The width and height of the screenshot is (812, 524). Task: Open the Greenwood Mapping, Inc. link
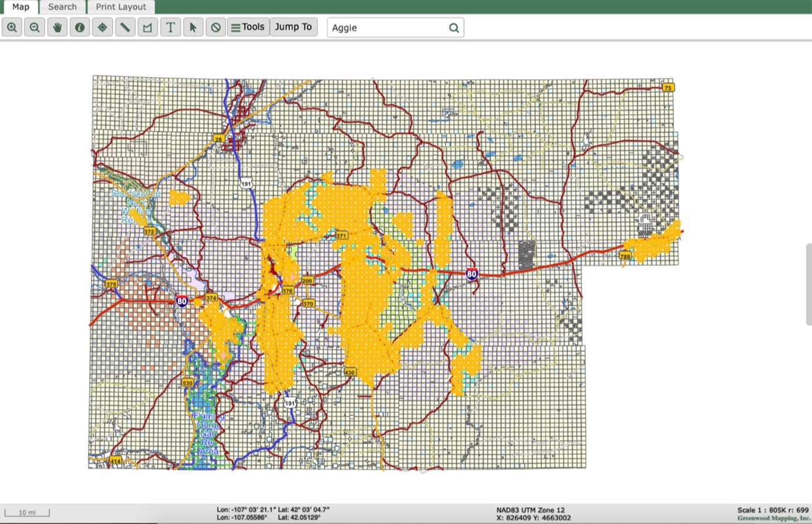click(x=774, y=518)
